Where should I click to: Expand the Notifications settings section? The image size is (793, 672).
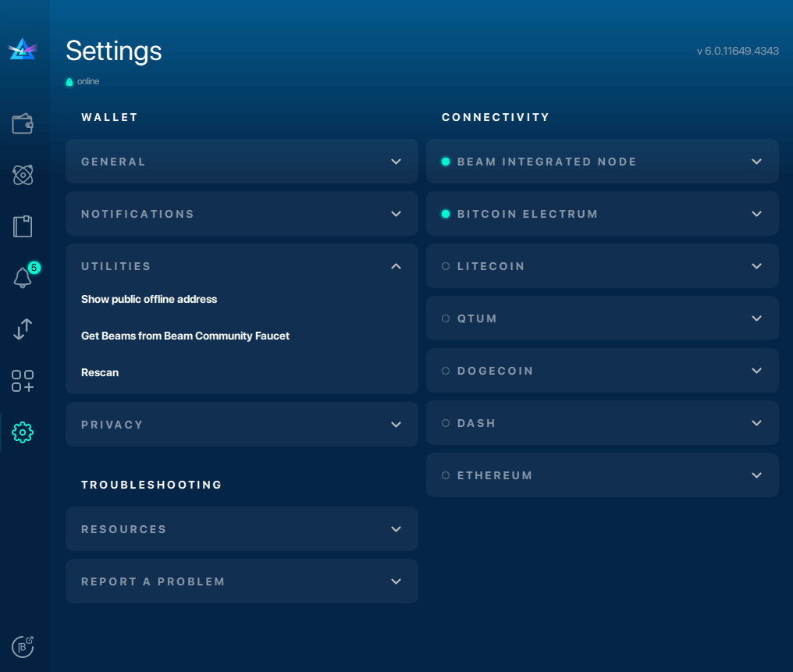click(x=241, y=214)
